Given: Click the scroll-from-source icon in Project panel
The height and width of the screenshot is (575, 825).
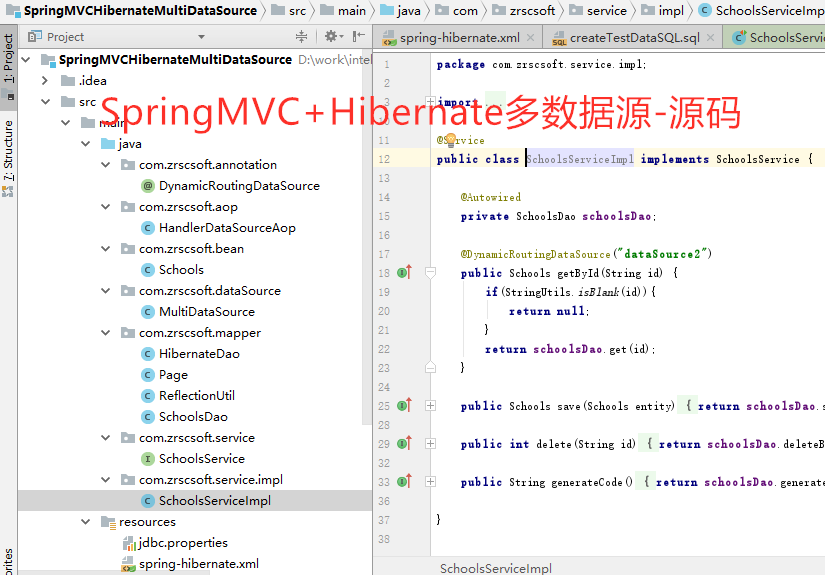Looking at the screenshot, I should (x=303, y=37).
